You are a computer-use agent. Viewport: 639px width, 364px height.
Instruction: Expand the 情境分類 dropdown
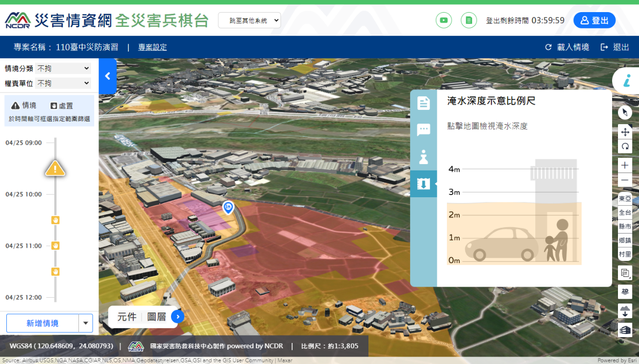coord(63,68)
